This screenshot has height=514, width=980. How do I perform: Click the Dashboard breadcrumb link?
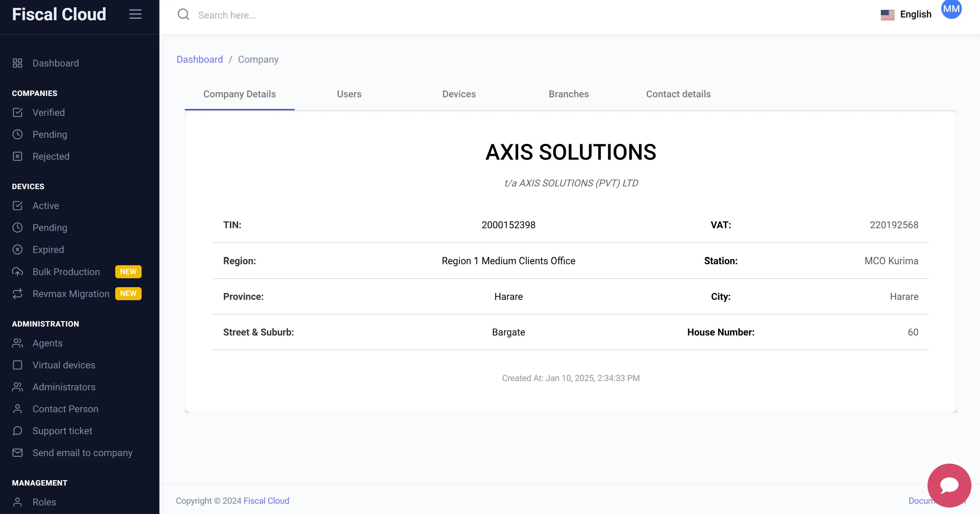(199, 60)
